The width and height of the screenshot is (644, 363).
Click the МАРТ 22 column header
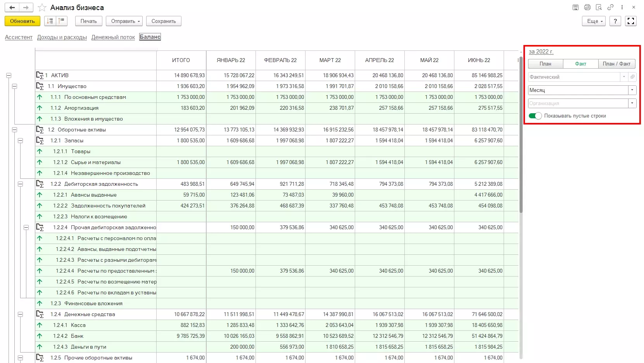(330, 60)
